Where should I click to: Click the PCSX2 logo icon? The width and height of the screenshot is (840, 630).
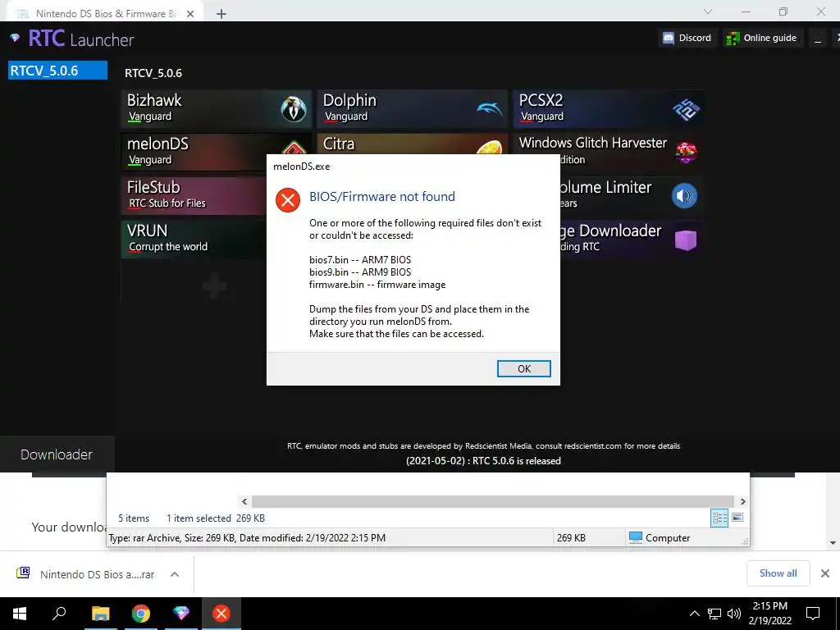click(687, 110)
